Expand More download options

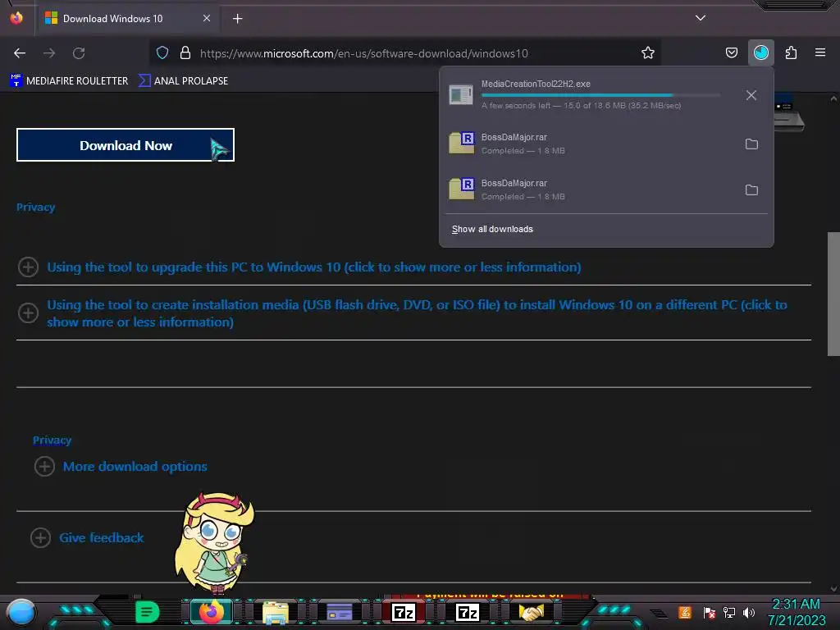pyautogui.click(x=135, y=467)
